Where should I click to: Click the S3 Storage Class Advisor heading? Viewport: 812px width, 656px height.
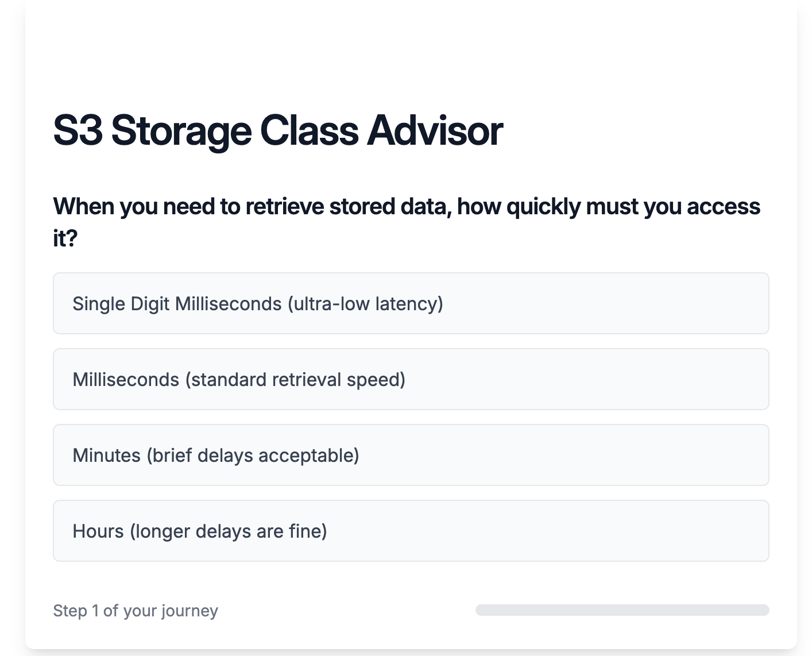tap(278, 130)
